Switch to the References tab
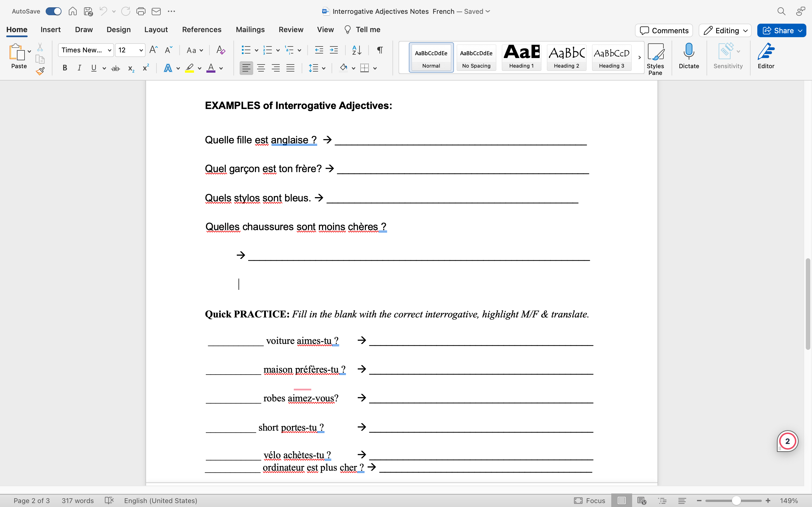This screenshot has height=507, width=812. tap(202, 30)
